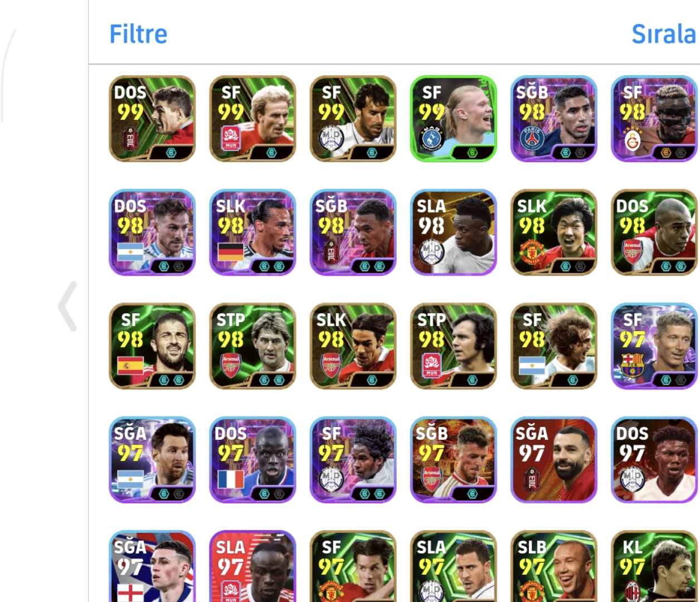The width and height of the screenshot is (700, 602).
Task: Choose the DOS 97 card with French flag
Action: [x=253, y=460]
